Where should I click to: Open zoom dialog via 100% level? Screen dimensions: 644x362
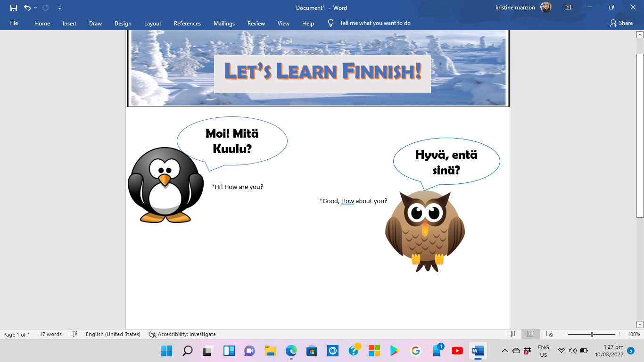(x=634, y=334)
